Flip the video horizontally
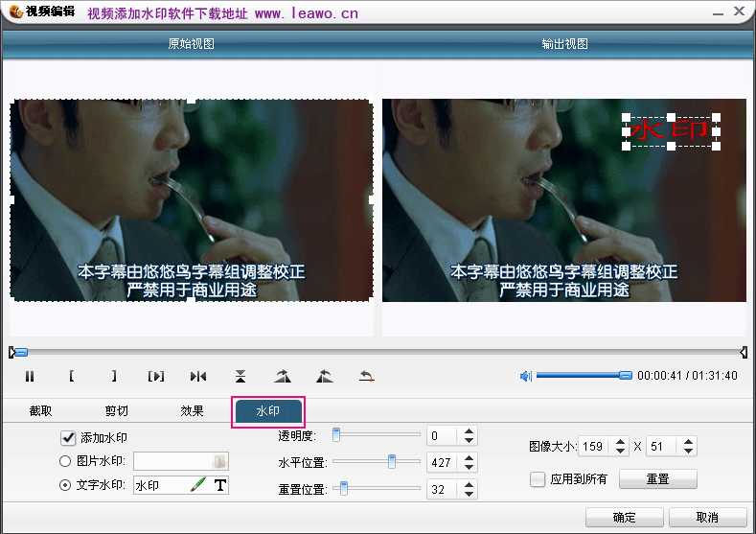Viewport: 756px width, 534px height. point(198,376)
